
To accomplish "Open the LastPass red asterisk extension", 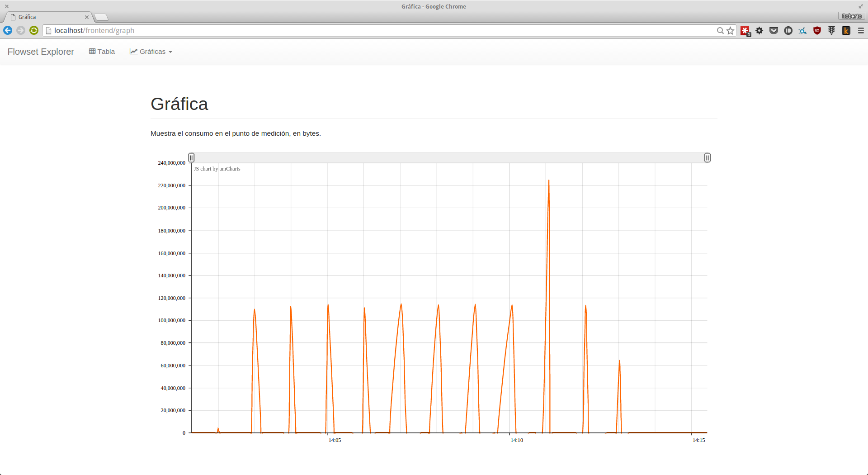I will [745, 31].
